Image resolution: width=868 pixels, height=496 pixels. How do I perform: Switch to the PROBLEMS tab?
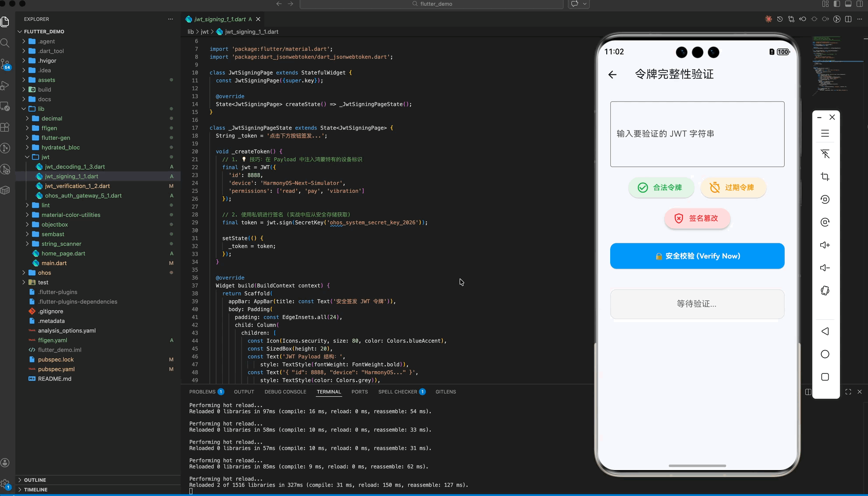(203, 392)
